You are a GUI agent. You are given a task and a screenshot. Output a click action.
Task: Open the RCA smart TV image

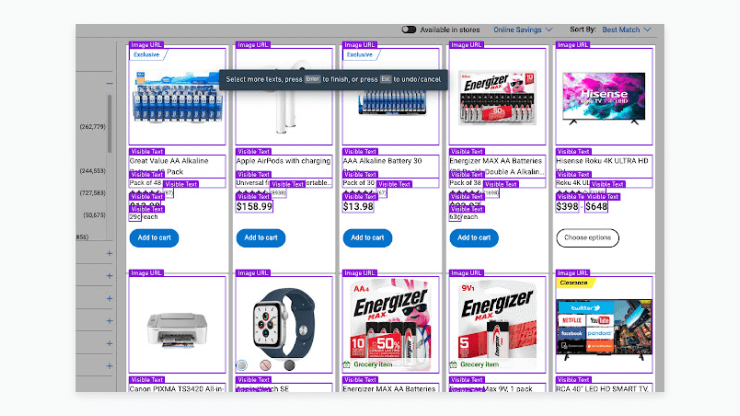coord(604,325)
